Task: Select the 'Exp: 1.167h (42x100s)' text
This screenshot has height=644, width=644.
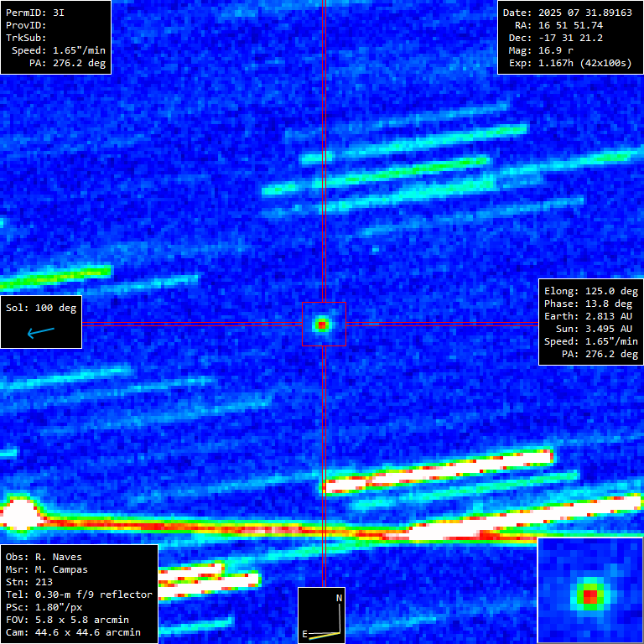Action: pos(570,63)
